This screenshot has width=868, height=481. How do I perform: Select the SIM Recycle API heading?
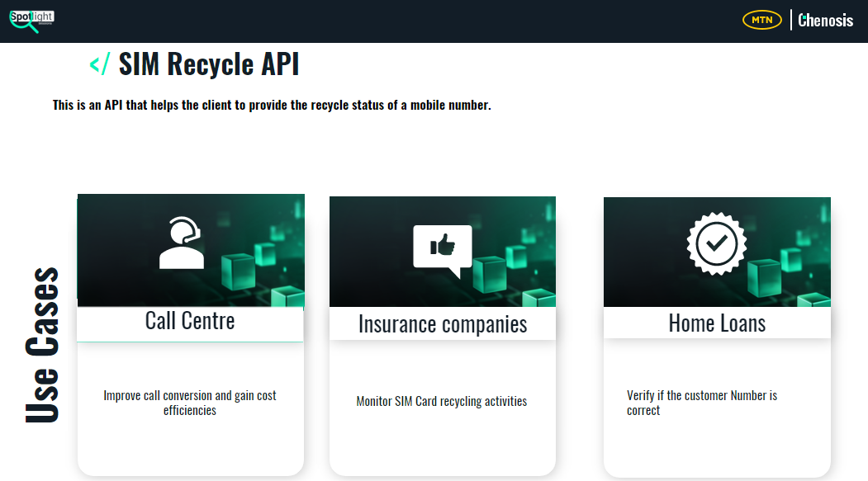pos(209,64)
